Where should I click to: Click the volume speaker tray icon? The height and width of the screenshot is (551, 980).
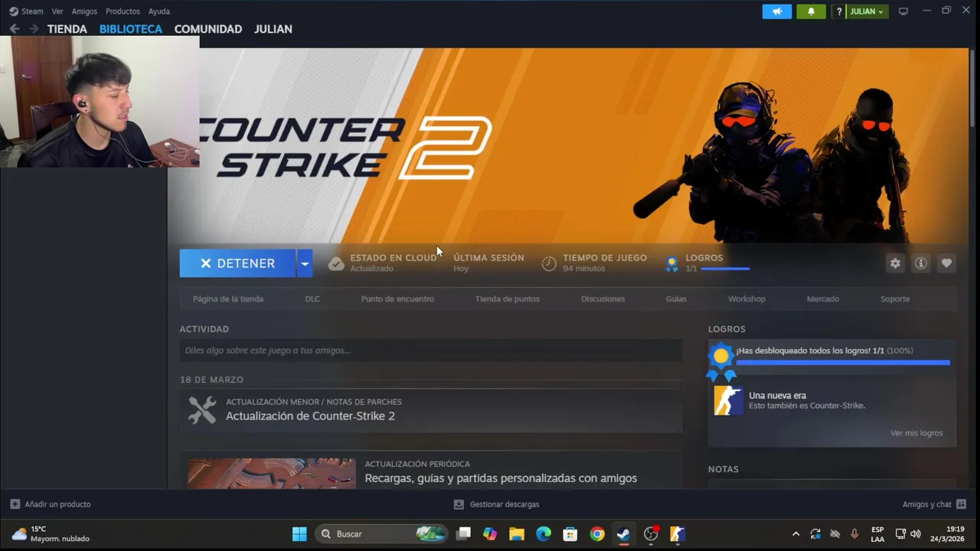915,534
